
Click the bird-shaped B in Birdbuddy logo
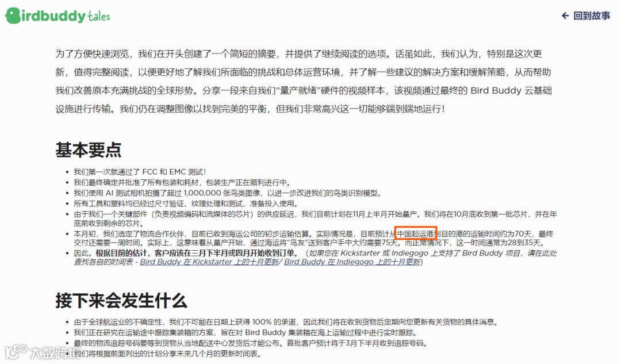(x=12, y=16)
